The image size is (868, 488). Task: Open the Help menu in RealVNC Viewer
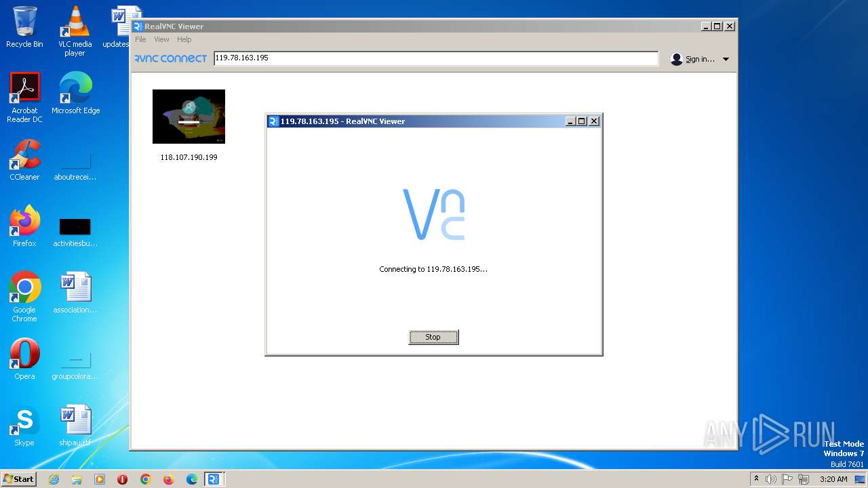point(184,39)
